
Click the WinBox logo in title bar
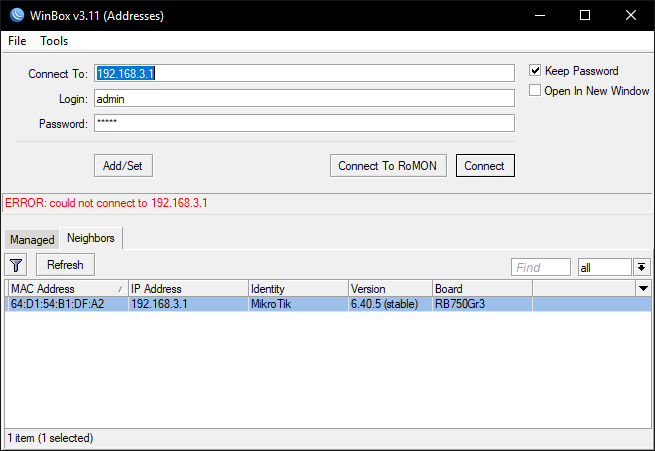pos(17,15)
